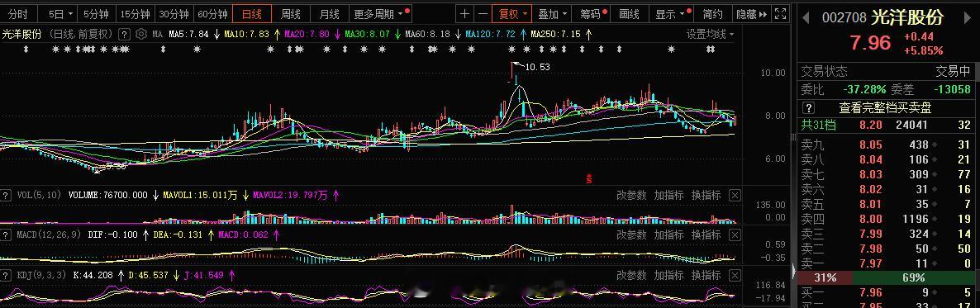Open MA settings gear icon

(x=141, y=34)
